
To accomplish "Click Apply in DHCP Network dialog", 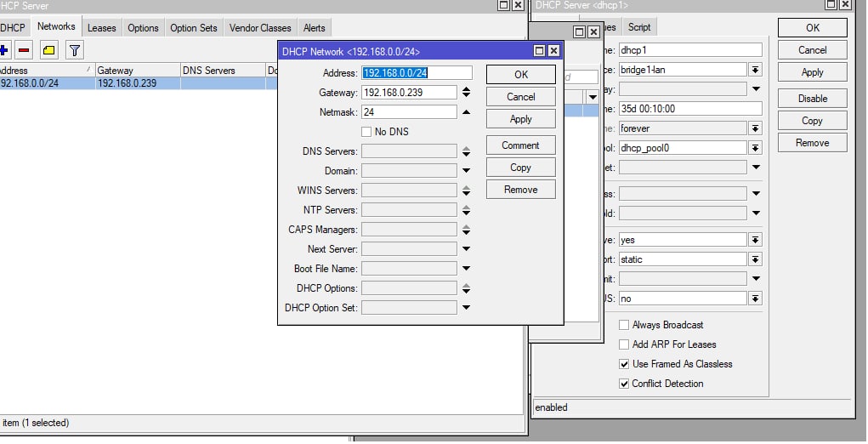I will coord(521,119).
